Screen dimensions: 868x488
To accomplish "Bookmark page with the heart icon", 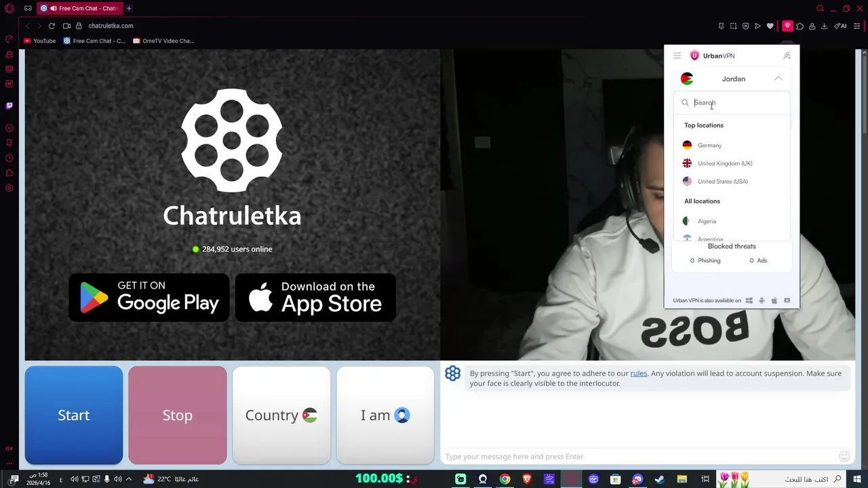I will coord(770,26).
